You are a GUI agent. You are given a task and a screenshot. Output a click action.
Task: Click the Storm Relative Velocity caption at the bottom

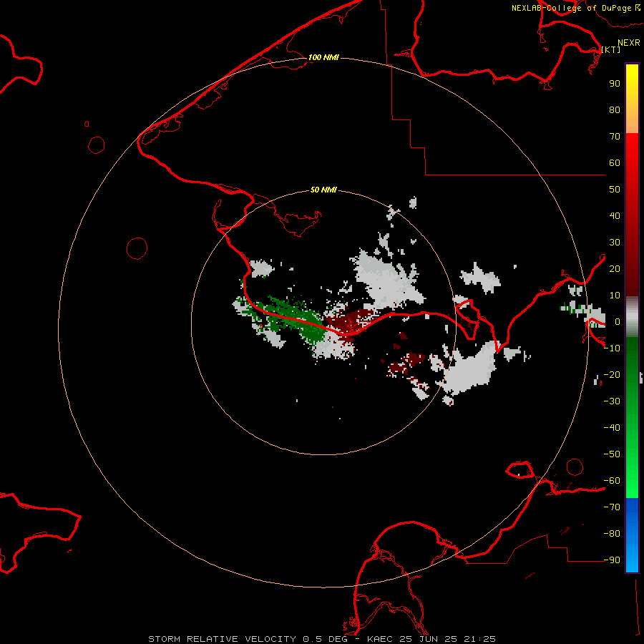[x=322, y=639]
